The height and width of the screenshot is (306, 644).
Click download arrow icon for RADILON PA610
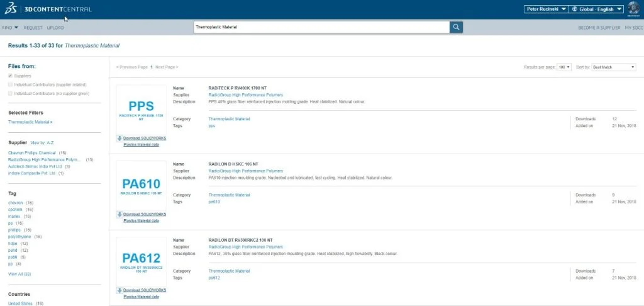click(x=119, y=214)
